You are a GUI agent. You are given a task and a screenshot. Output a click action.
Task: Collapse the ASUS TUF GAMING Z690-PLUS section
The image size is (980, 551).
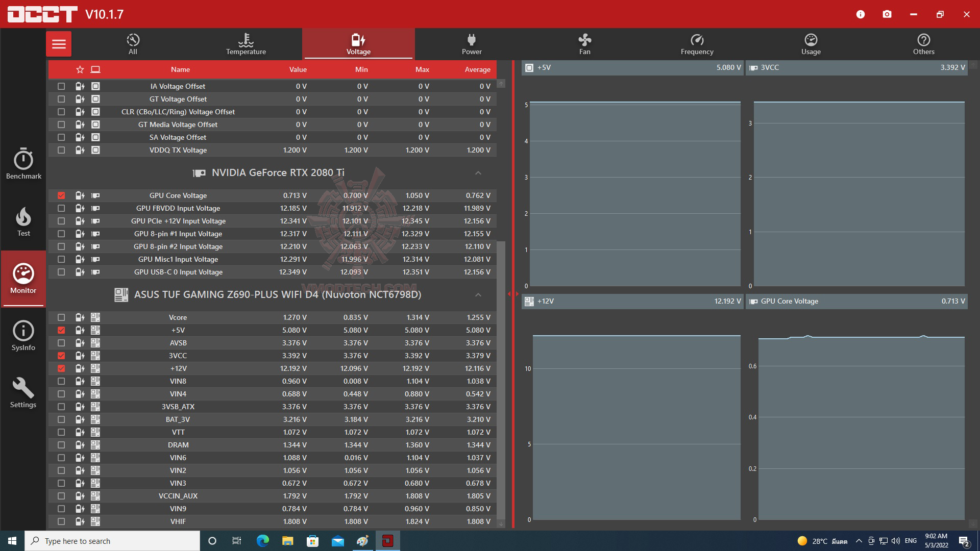click(x=478, y=295)
